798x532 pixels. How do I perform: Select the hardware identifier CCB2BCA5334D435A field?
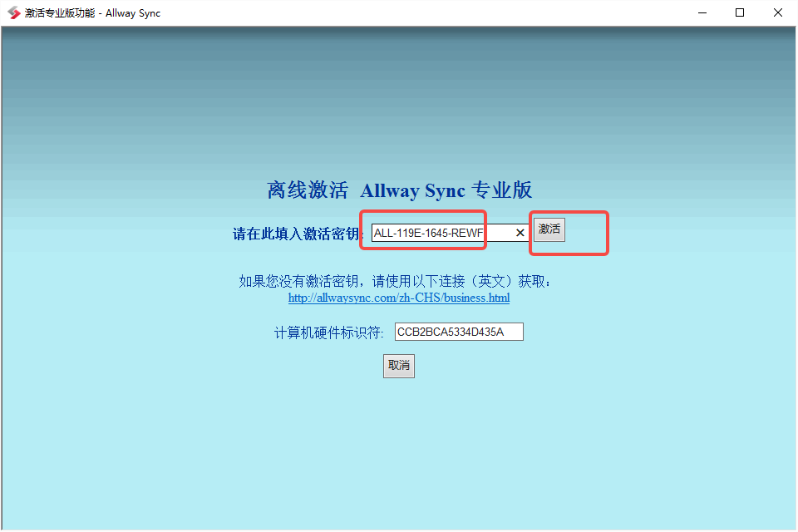459,332
